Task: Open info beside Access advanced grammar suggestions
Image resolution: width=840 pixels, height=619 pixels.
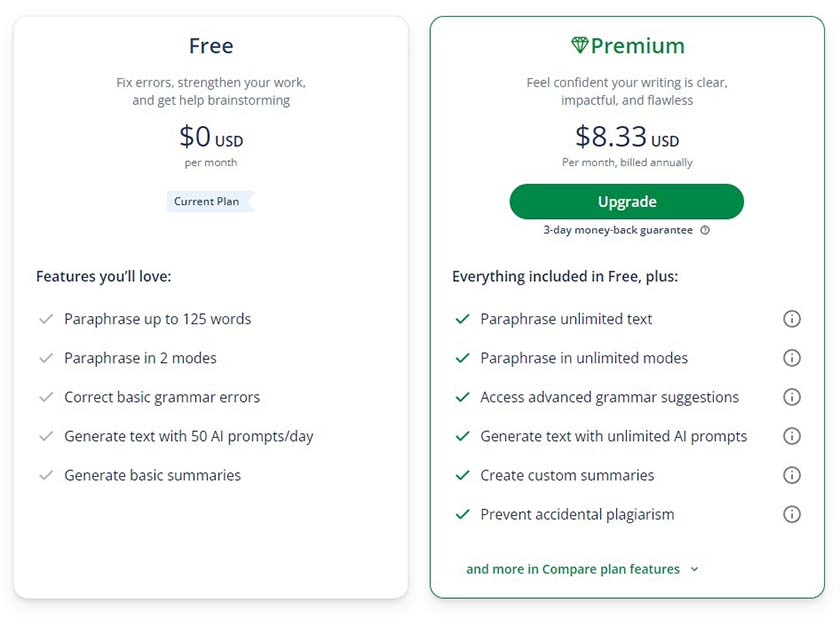Action: click(x=791, y=396)
